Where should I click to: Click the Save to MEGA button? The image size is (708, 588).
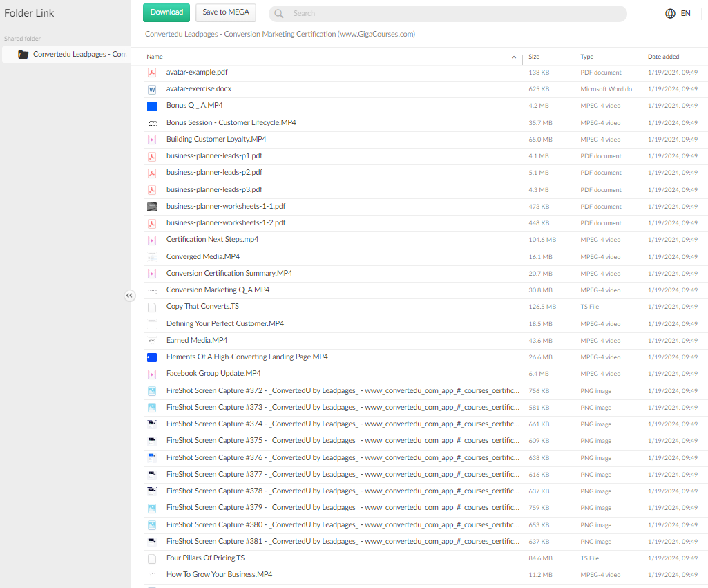click(x=226, y=12)
